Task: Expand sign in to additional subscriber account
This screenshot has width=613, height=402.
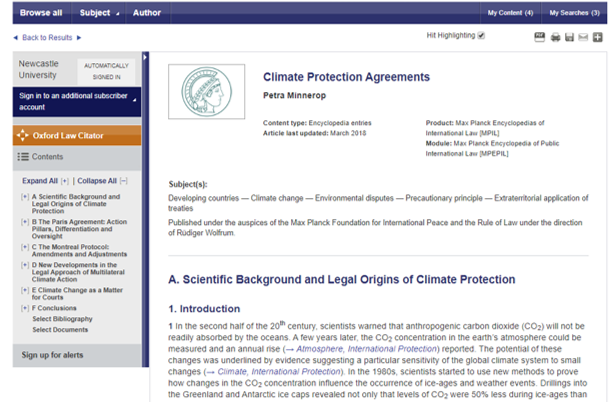Action: click(x=134, y=99)
